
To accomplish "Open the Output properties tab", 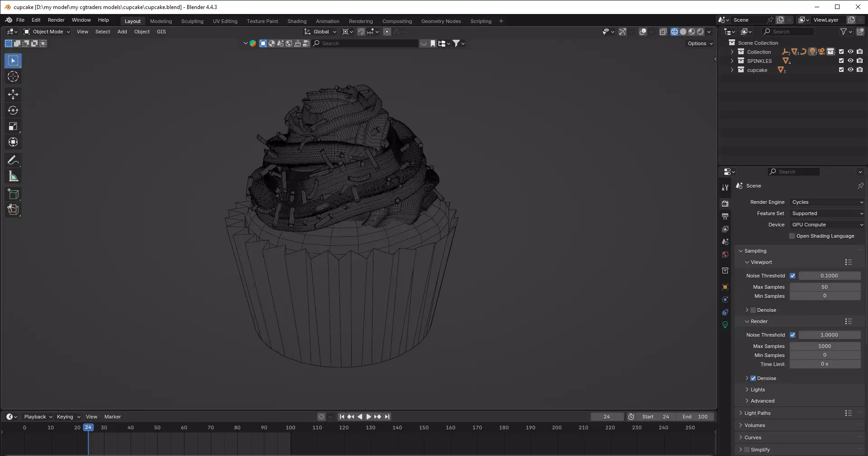I will (725, 216).
